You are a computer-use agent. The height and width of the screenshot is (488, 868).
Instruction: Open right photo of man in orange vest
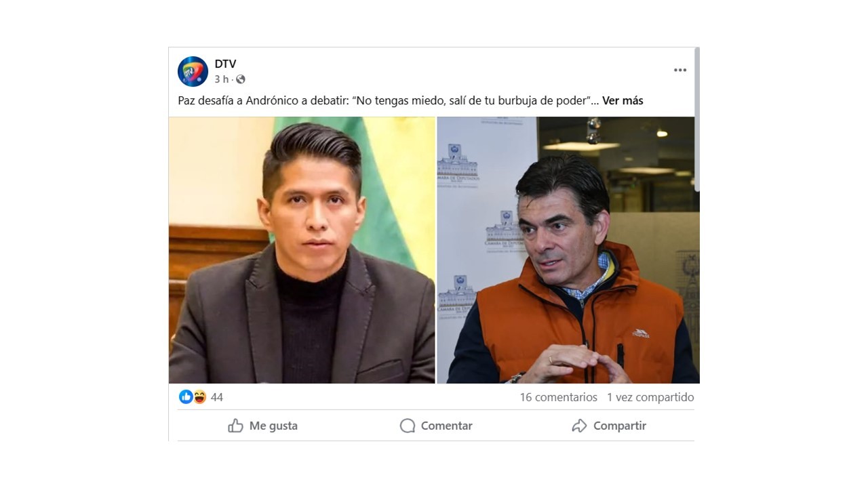click(568, 250)
